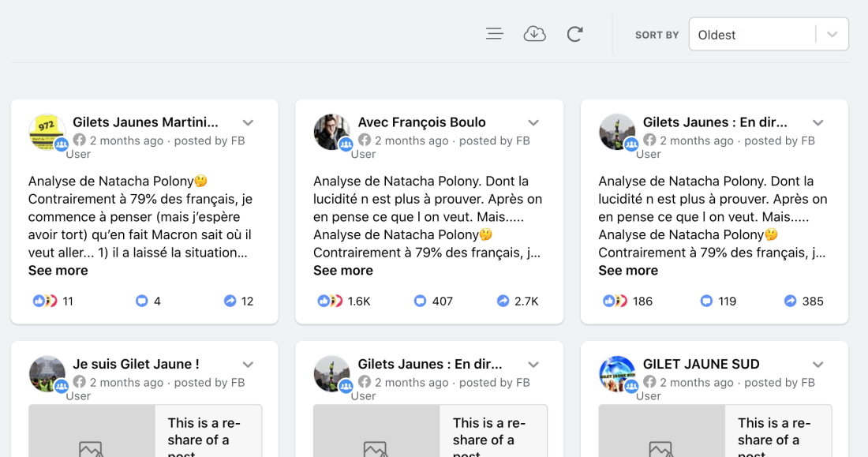The height and width of the screenshot is (457, 868).
Task: Open the Gilets Jaunes Martini... group title
Action: [146, 122]
